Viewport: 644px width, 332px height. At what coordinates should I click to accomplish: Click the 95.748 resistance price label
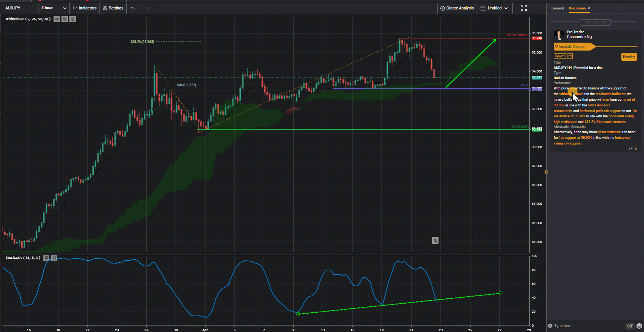[537, 38]
